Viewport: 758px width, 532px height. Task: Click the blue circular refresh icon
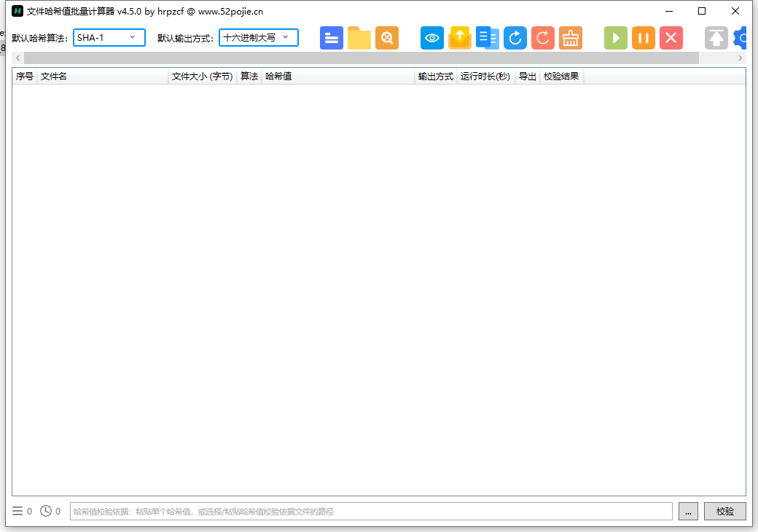point(515,38)
